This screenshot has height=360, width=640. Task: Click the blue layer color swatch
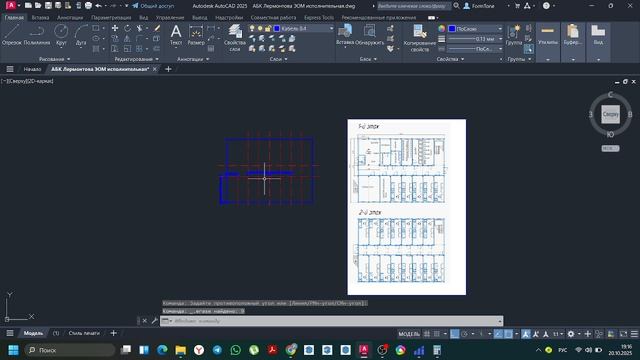coord(277,29)
